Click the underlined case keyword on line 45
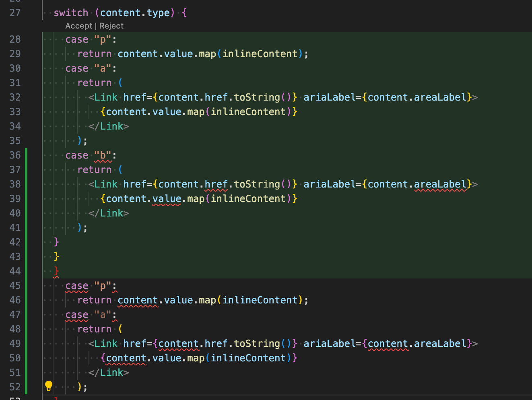This screenshot has height=400, width=532. 76,286
